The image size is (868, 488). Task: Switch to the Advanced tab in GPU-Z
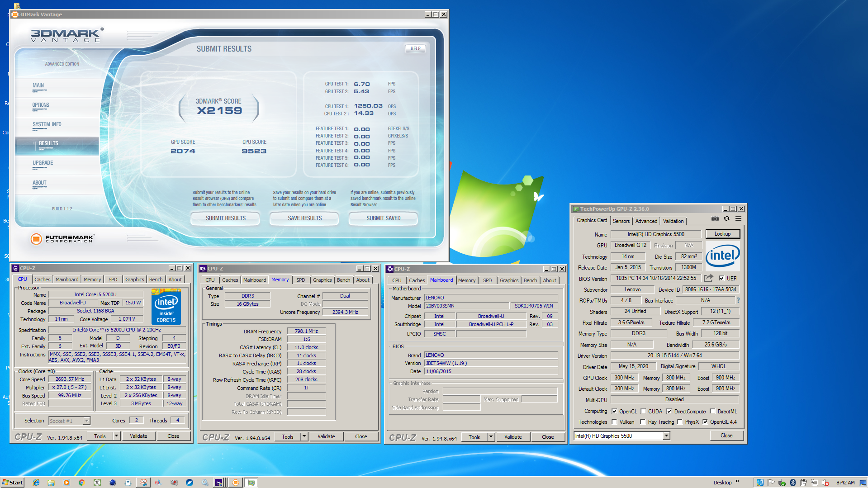pyautogui.click(x=646, y=221)
